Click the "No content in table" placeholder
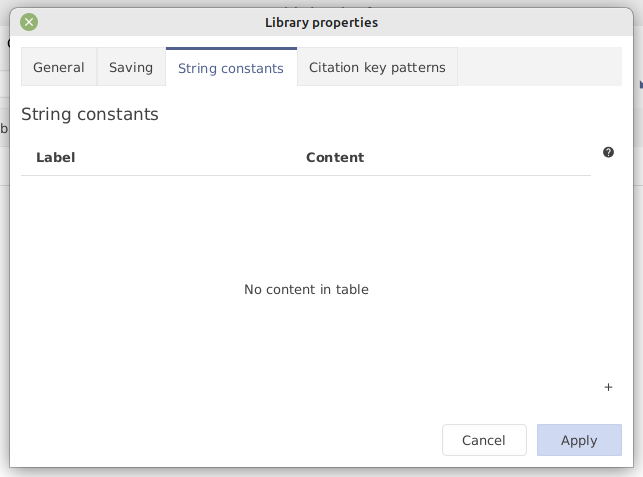Image resolution: width=643 pixels, height=477 pixels. pyautogui.click(x=306, y=290)
